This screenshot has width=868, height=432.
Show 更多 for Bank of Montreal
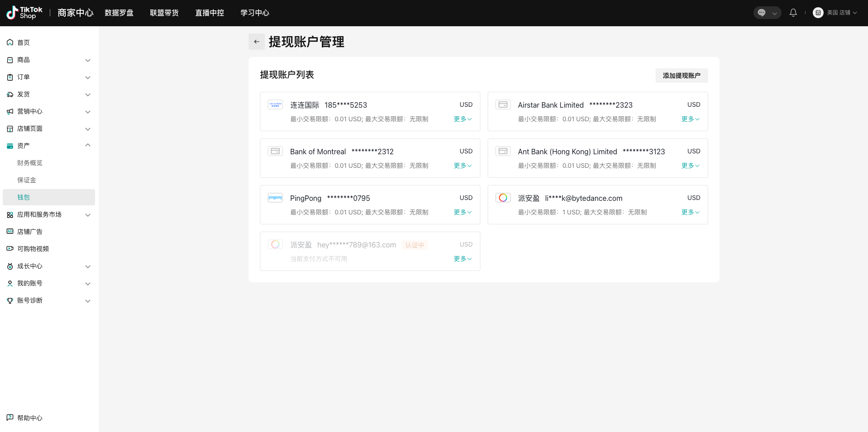(x=463, y=166)
